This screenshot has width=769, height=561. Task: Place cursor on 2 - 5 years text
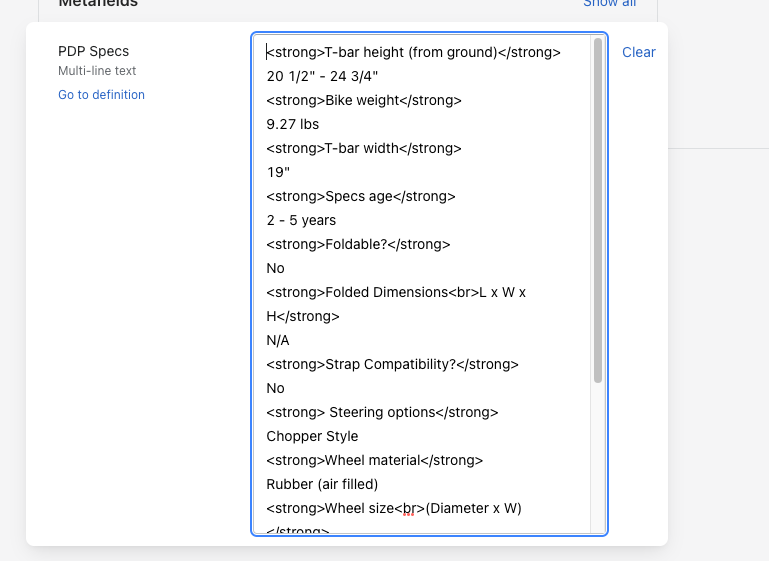point(301,220)
